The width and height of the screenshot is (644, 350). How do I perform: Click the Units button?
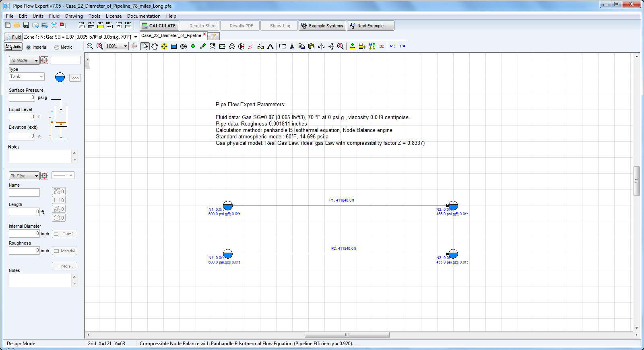point(13,47)
